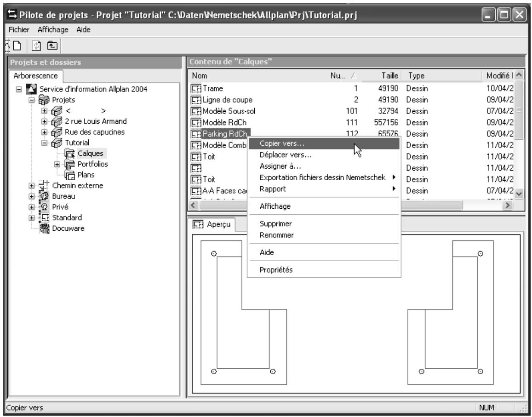Click the Bureau icon in tree
This screenshot has height=417, width=532.
(x=44, y=196)
